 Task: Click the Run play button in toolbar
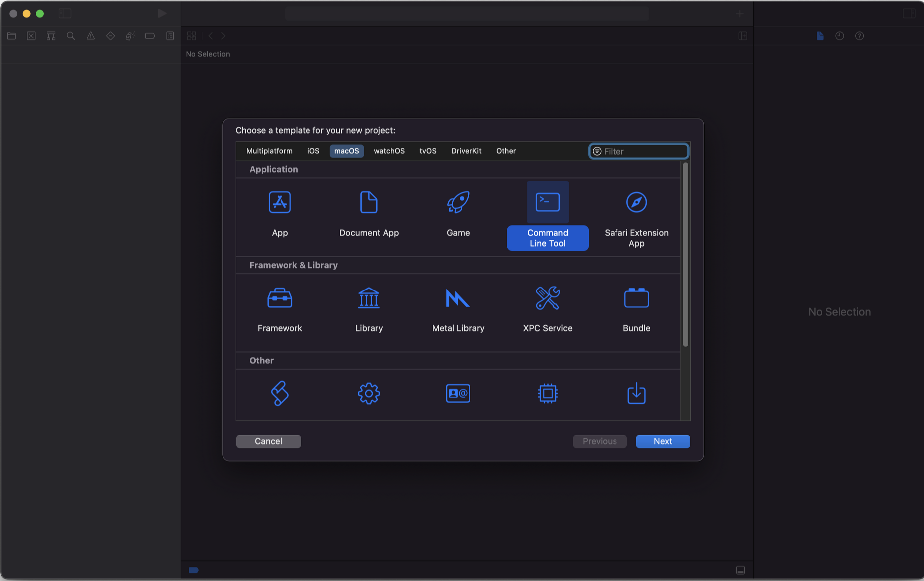(162, 13)
